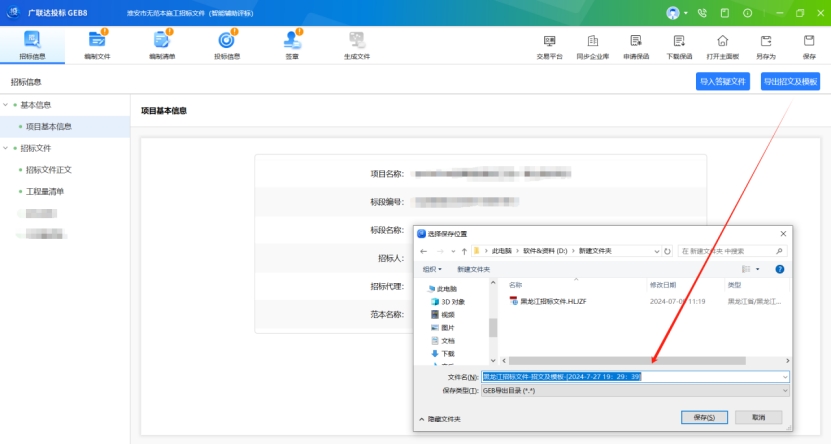Viewport: 831px width, 444px height.
Task: Click the 导入答疑文件 button
Action: (722, 82)
